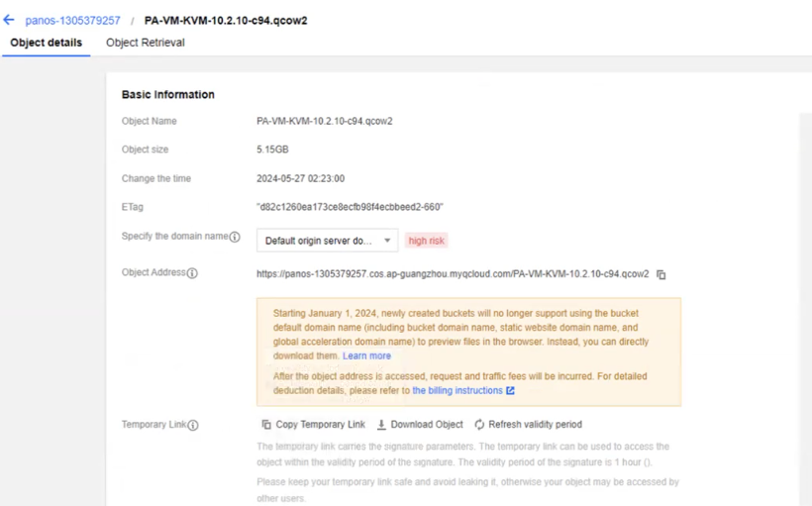Go to panos-1305379257 bucket breadcrumb
Viewport: 812px width, 506px height.
[72, 21]
